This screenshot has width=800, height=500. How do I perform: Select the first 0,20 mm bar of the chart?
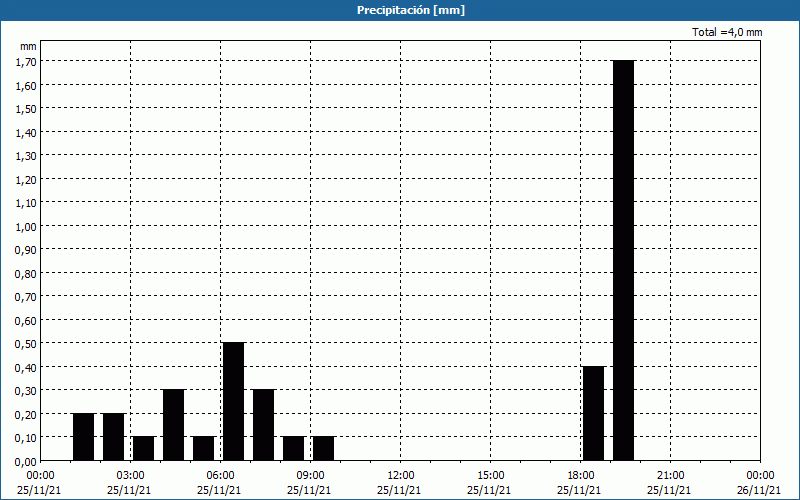pos(84,437)
